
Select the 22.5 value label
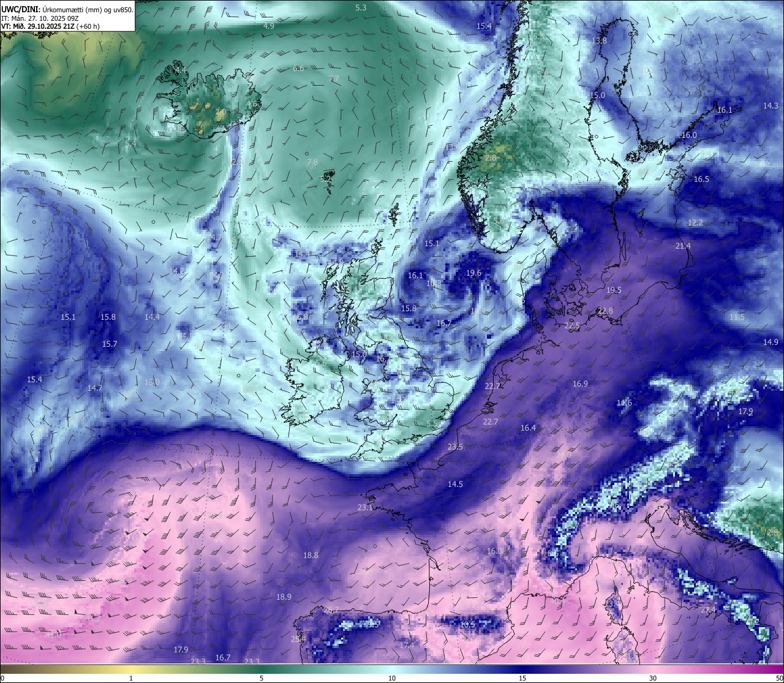(572, 325)
